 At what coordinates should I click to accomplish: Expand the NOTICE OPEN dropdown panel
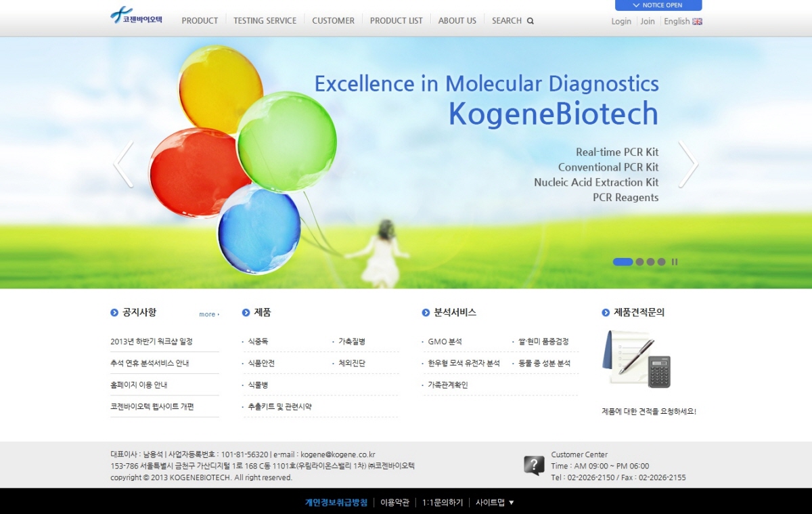point(658,5)
